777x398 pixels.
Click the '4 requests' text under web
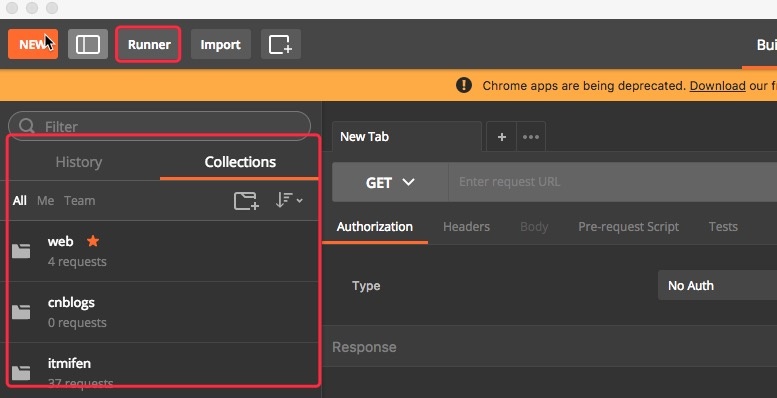pyautogui.click(x=77, y=262)
